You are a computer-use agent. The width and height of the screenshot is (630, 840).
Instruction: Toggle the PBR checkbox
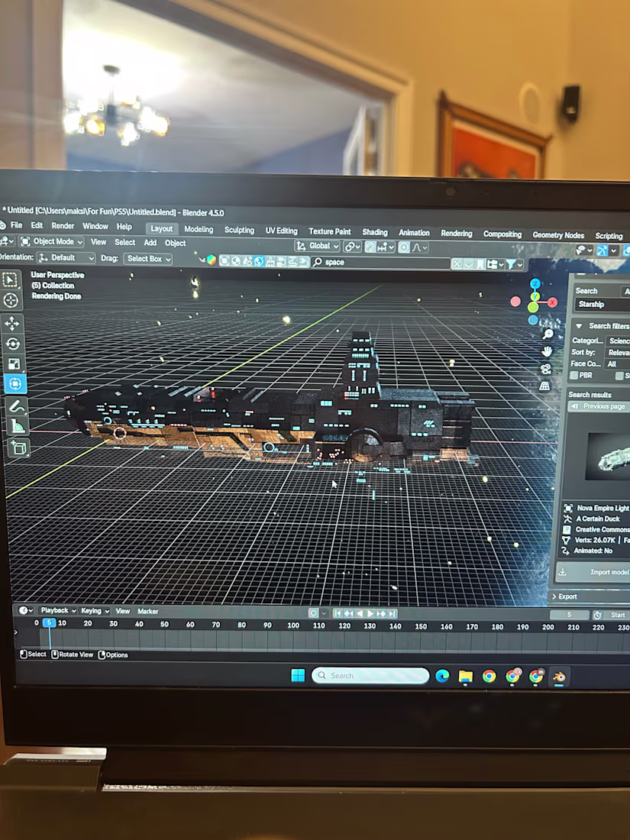point(573,376)
